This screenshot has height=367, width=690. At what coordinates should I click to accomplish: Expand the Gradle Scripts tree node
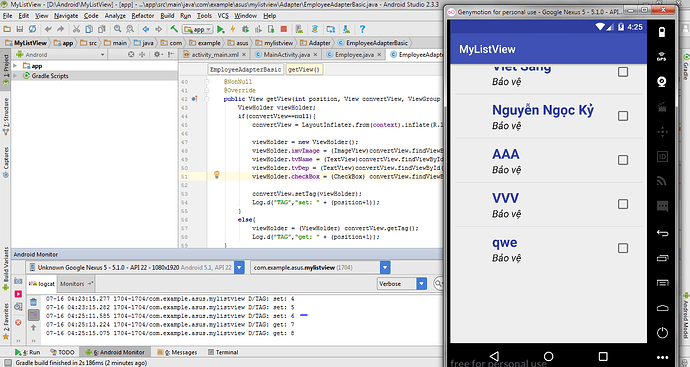(15, 76)
